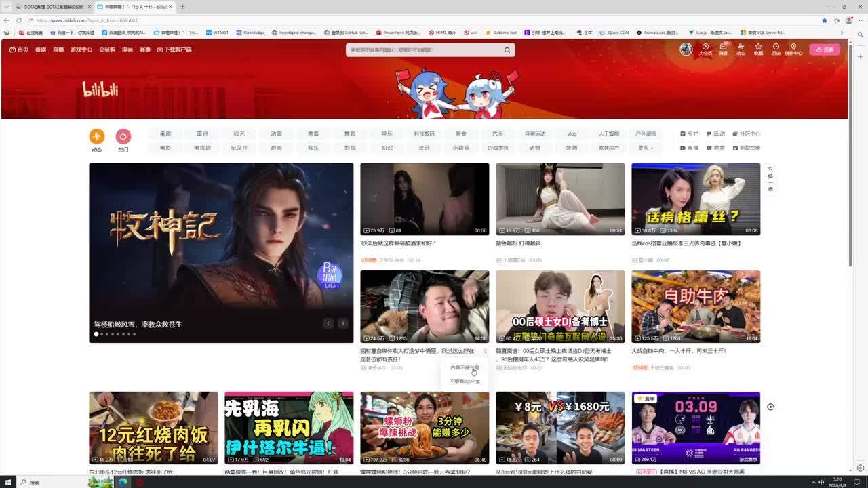The width and height of the screenshot is (868, 488).
Task: Click the pink 投稿 upload button
Action: click(x=824, y=49)
